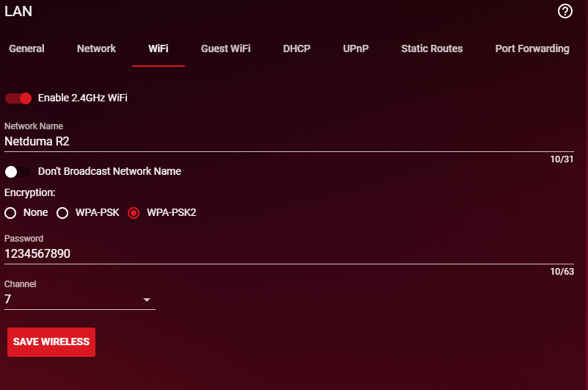Focus the Password input field

coord(279,253)
